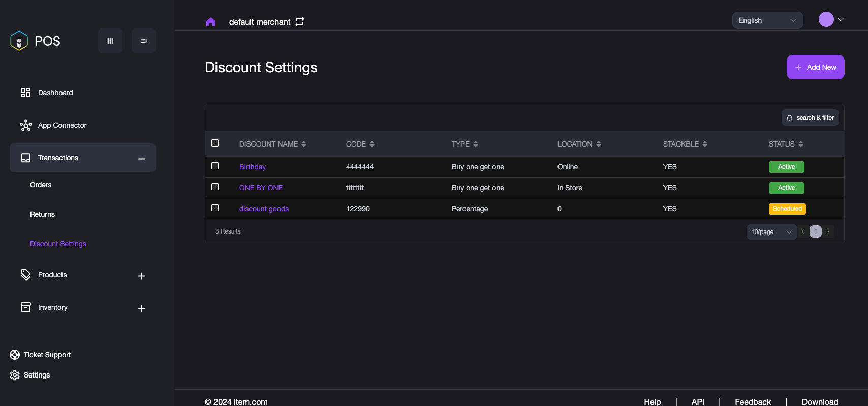This screenshot has width=868, height=406.
Task: Click the home icon in breadcrumb
Action: pyautogui.click(x=211, y=22)
